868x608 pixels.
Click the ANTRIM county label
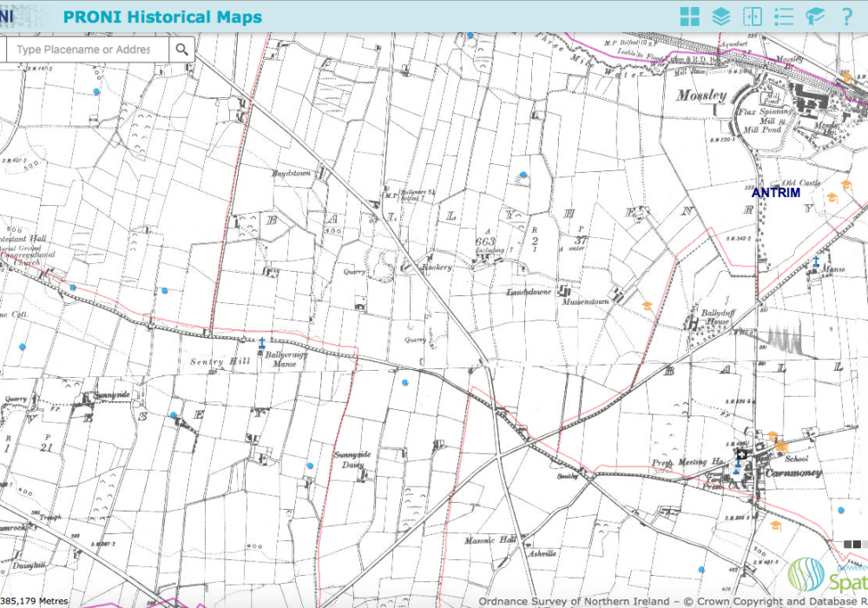(x=776, y=193)
